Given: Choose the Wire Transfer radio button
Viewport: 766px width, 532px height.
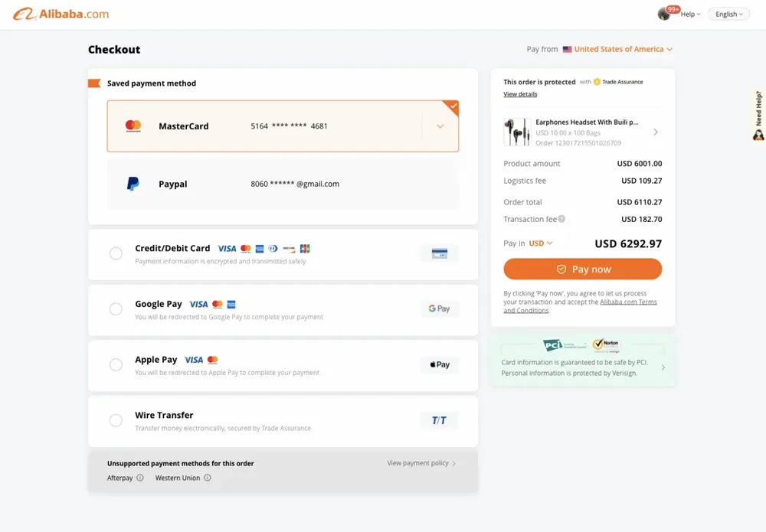Looking at the screenshot, I should coord(116,419).
